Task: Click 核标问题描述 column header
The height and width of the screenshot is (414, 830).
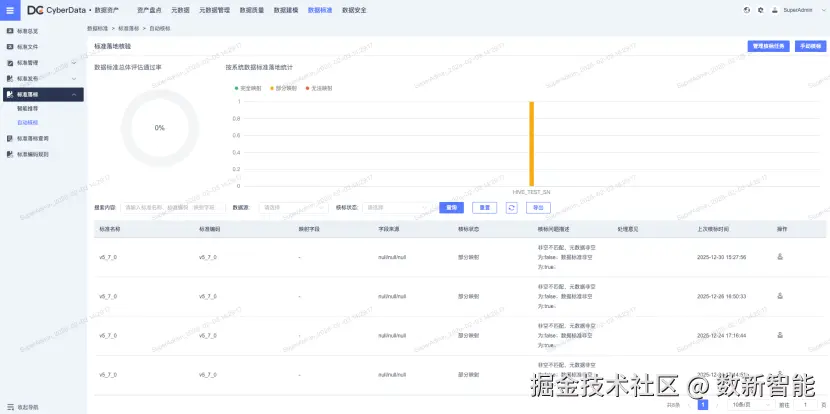Action: 553,229
